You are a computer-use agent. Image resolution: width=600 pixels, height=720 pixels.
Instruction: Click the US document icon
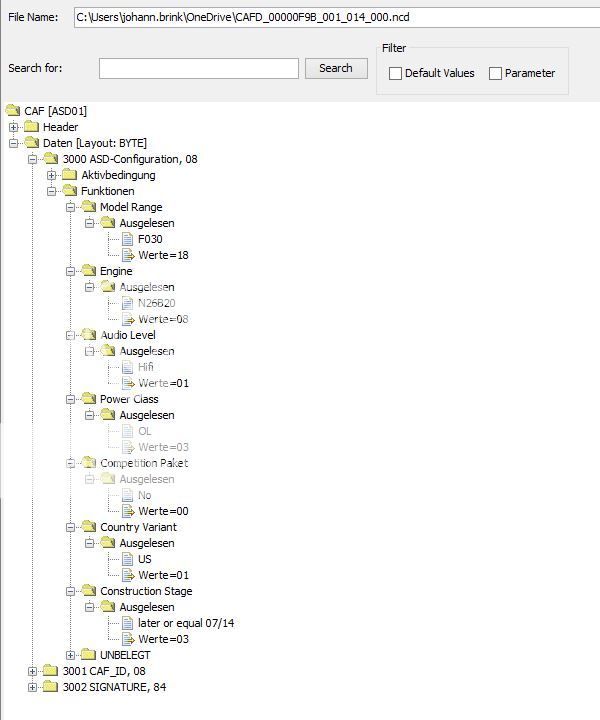(128, 559)
